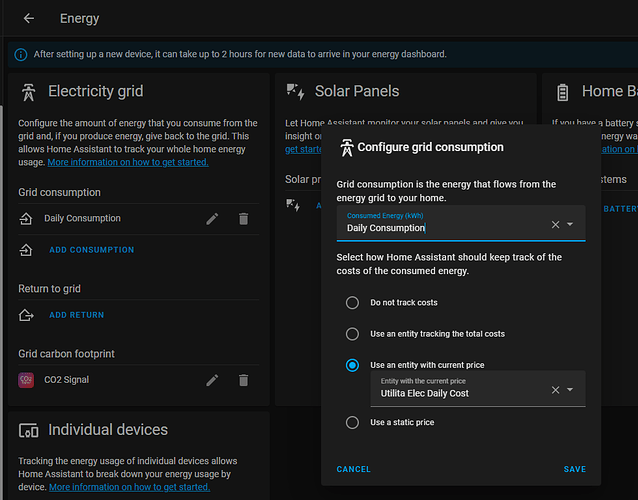Screen dimensions: 638x500
Task: Click the back arrow next to Energy
Action: point(29,18)
